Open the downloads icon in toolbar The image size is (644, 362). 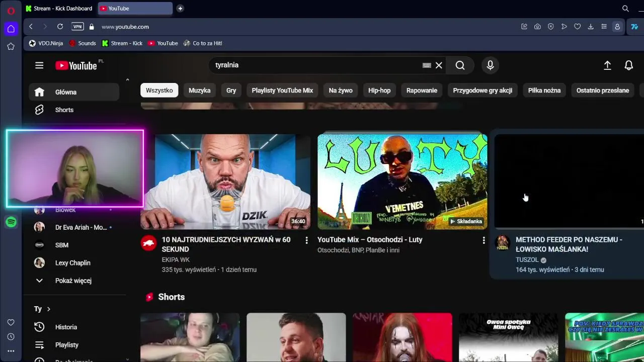591,27
